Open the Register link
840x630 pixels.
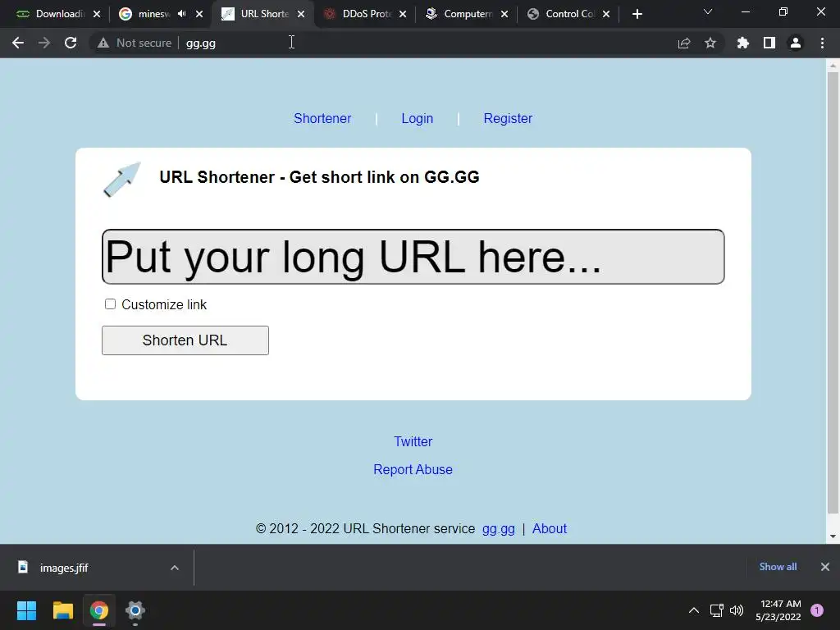pos(508,118)
